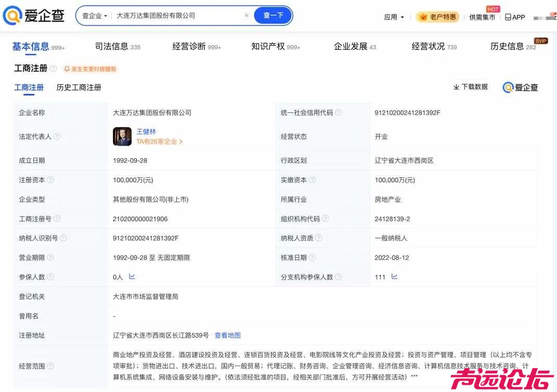Select 一般纳税人 taxpayer value
Screen dimensions: 557x392
click(x=391, y=238)
